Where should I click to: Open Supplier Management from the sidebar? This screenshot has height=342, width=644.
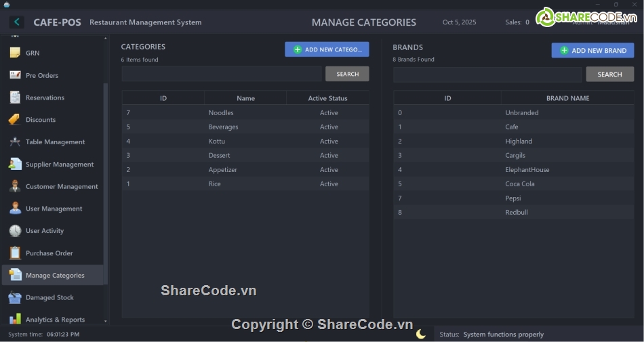click(x=59, y=165)
